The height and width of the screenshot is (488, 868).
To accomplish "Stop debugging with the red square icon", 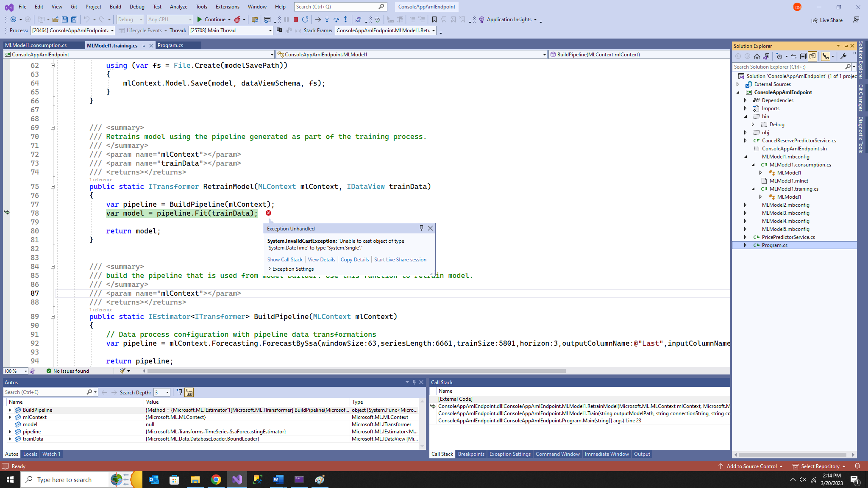I will 295,19.
